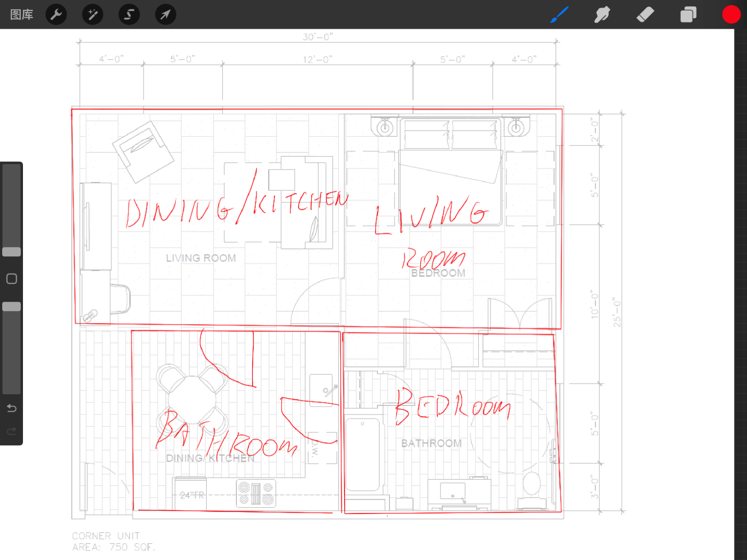Activate the Selection tool
747x560 pixels.
click(x=129, y=15)
